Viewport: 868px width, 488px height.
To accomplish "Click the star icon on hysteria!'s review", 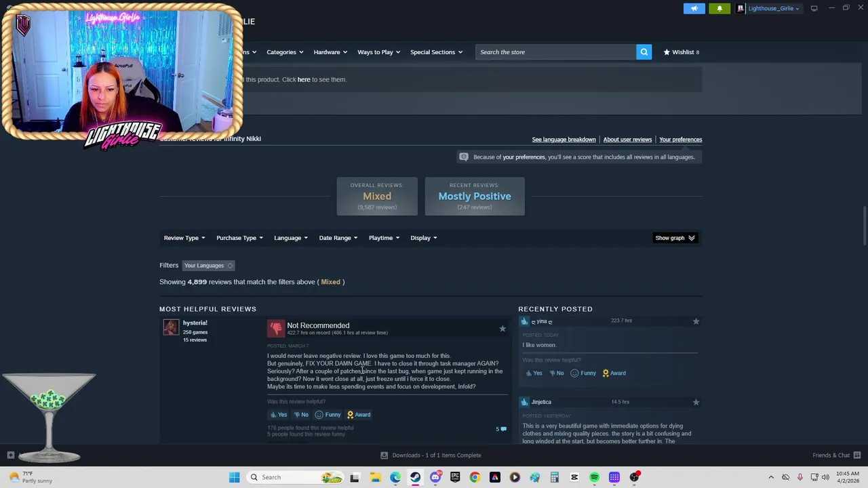I will point(502,329).
